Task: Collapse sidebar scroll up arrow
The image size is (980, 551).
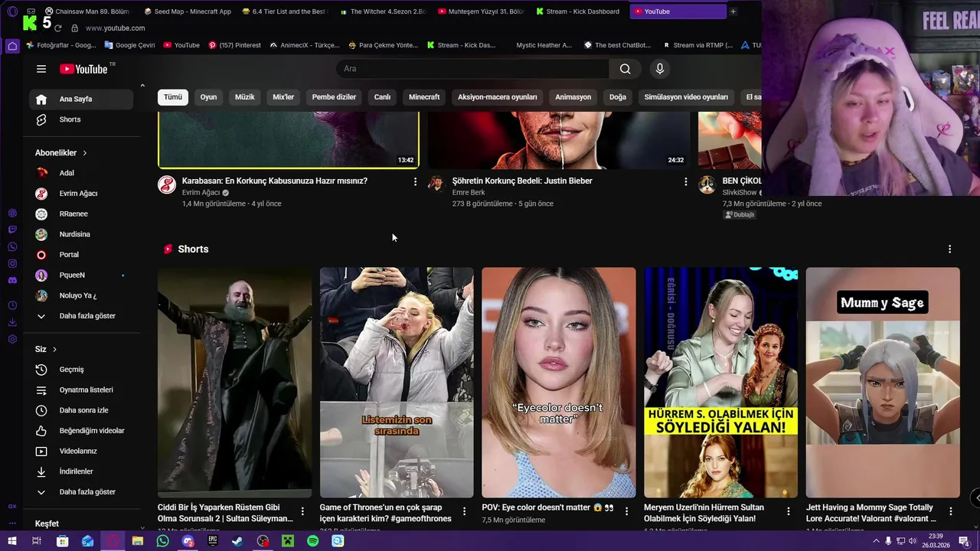Action: (142, 86)
